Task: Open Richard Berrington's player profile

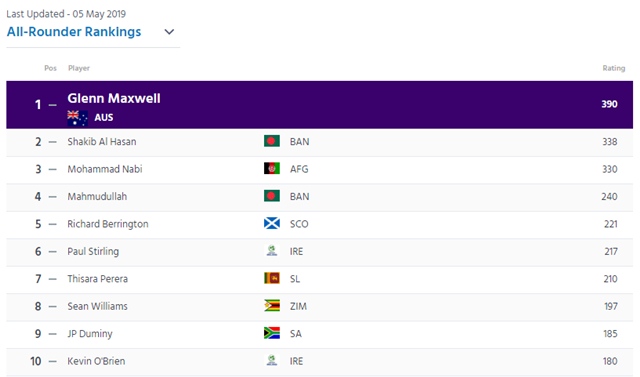Action: click(108, 224)
